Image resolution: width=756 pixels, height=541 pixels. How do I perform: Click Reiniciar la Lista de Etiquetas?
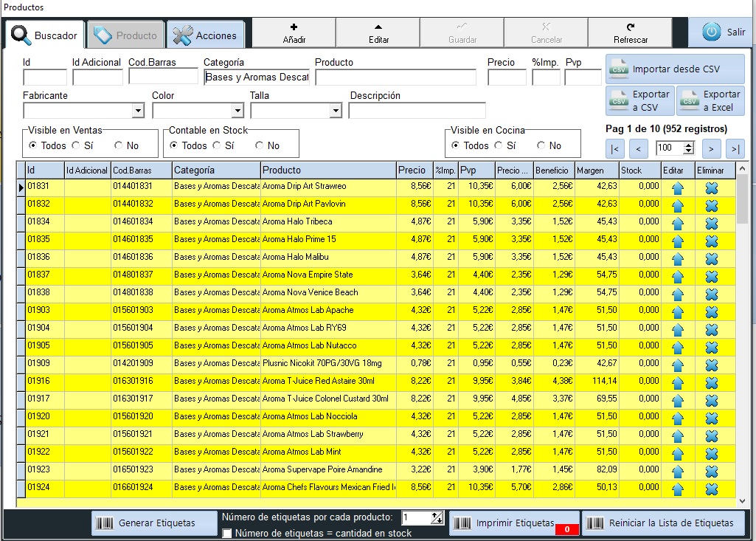[663, 523]
